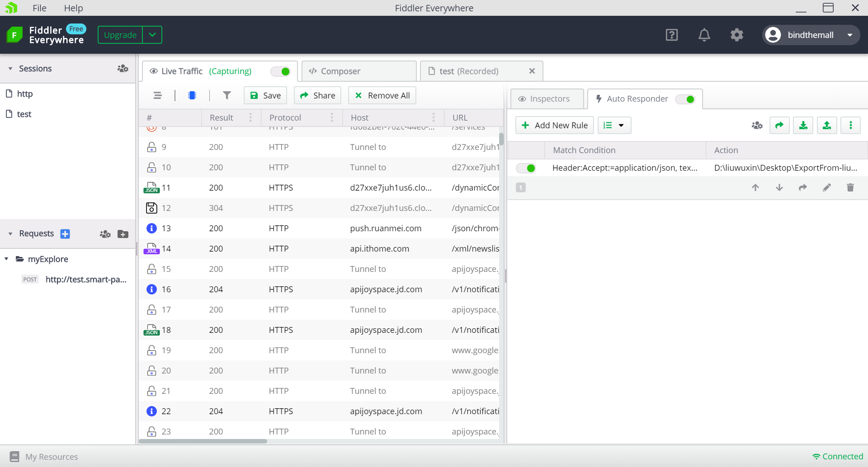Click the Add New Rule button
The image size is (868, 467).
(555, 125)
